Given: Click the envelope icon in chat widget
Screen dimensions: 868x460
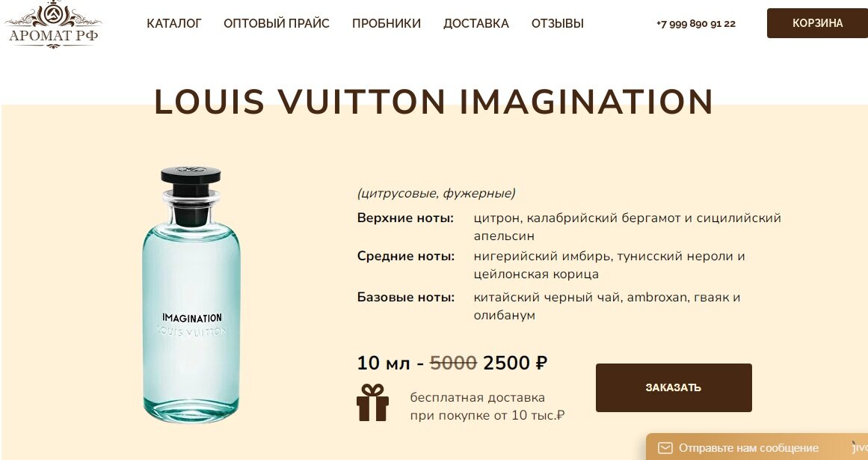Looking at the screenshot, I should (665, 448).
